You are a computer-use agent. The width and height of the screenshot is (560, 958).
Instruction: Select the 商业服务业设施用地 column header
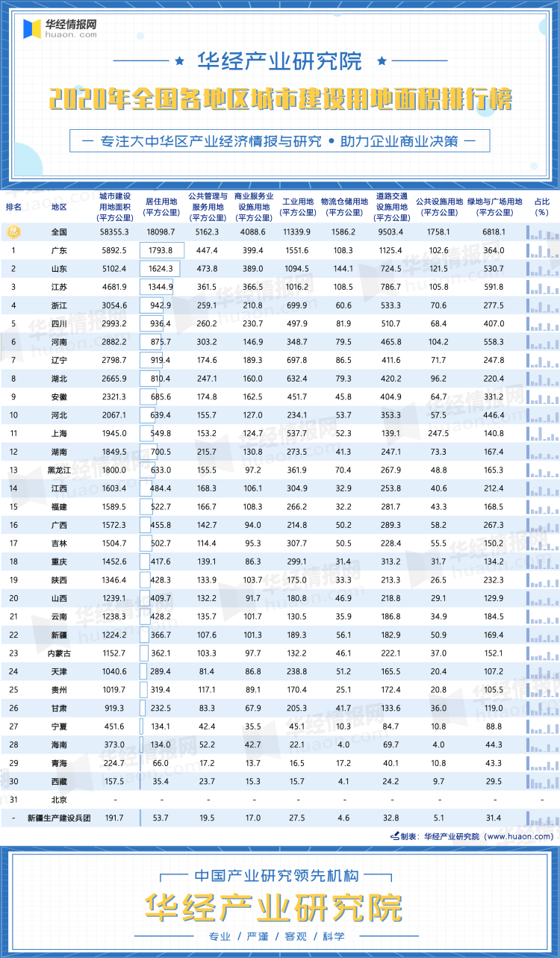[253, 206]
